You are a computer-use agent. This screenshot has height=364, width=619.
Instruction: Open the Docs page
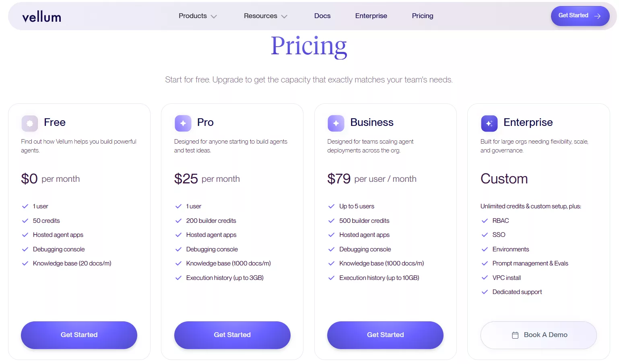pos(322,16)
